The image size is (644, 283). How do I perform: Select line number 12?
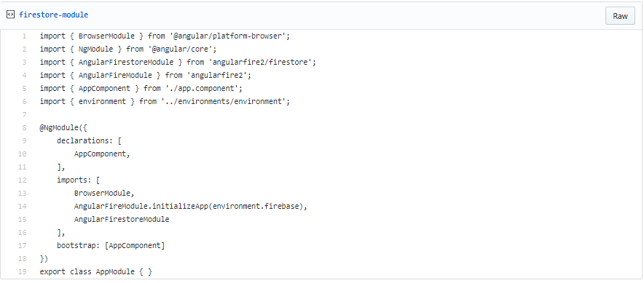[22, 180]
